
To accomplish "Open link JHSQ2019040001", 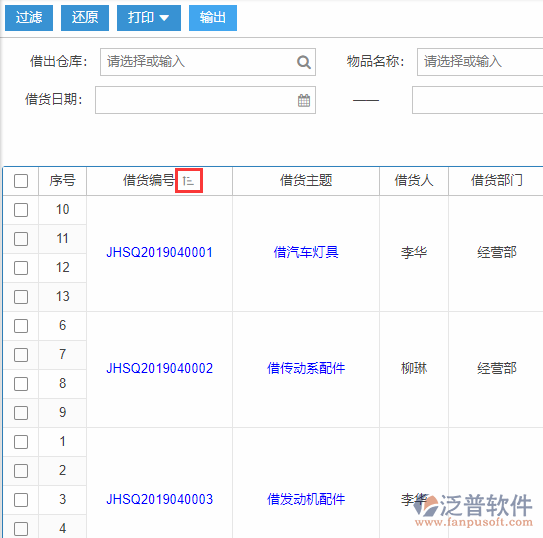I will click(159, 252).
